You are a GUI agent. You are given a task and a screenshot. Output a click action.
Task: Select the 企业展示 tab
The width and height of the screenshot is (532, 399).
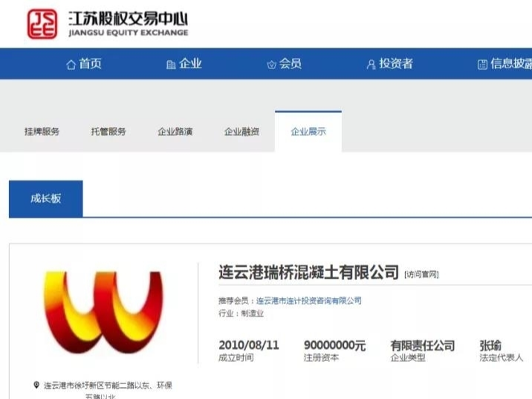pyautogui.click(x=308, y=132)
